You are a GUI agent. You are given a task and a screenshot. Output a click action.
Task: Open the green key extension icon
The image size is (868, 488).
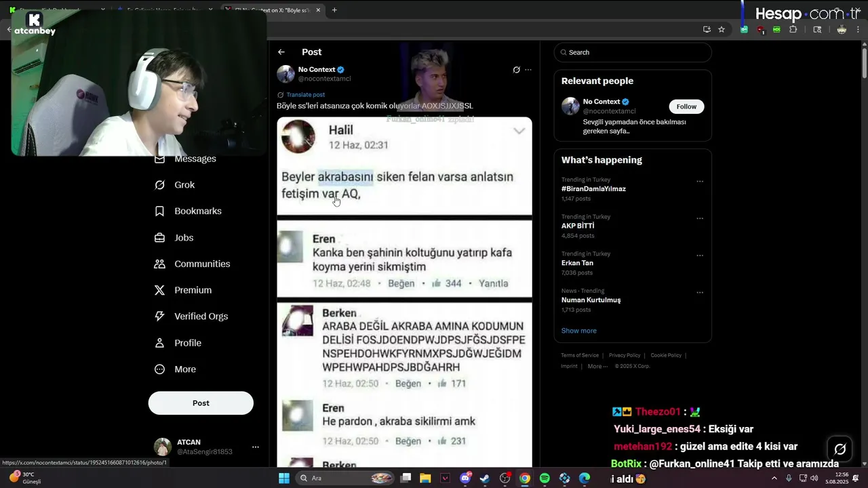pyautogui.click(x=745, y=30)
